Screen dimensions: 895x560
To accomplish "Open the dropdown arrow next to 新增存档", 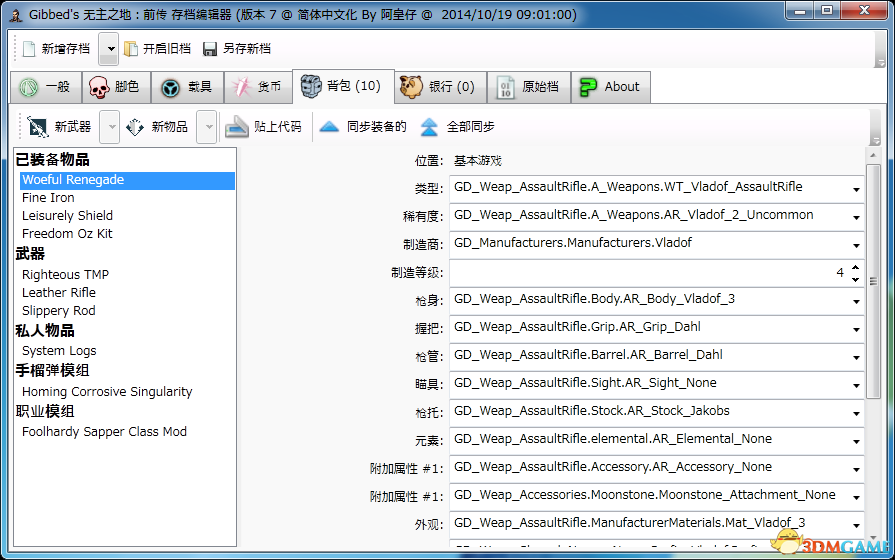I will pyautogui.click(x=109, y=49).
